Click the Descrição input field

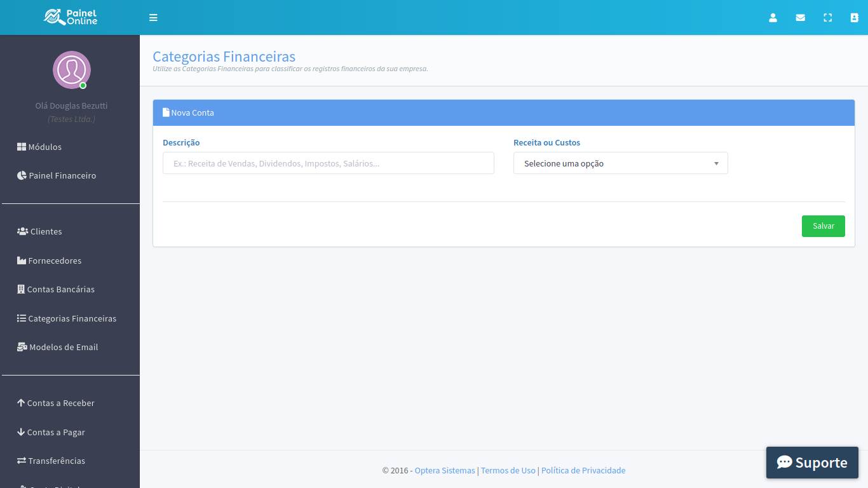coord(328,163)
